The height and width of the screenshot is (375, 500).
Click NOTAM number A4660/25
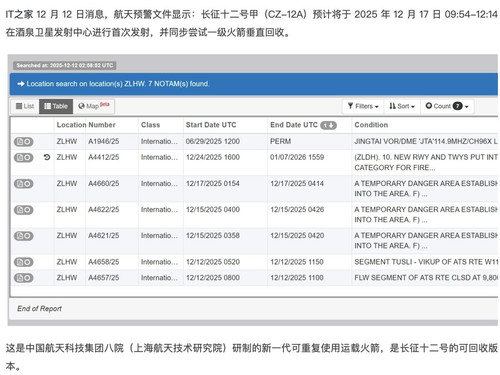[103, 183]
